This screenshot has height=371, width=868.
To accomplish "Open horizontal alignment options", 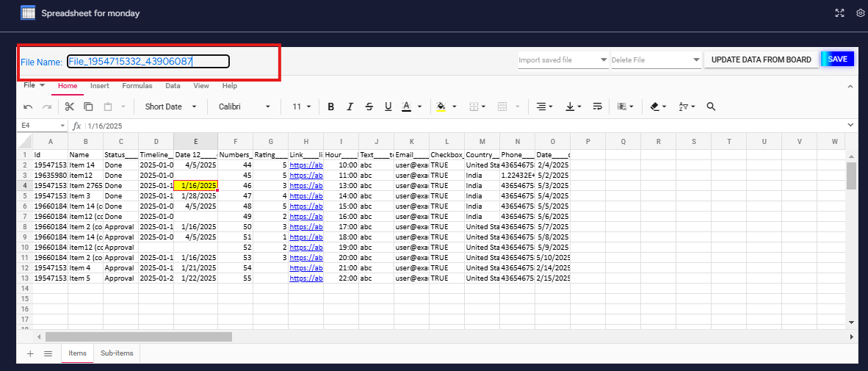I will 546,107.
